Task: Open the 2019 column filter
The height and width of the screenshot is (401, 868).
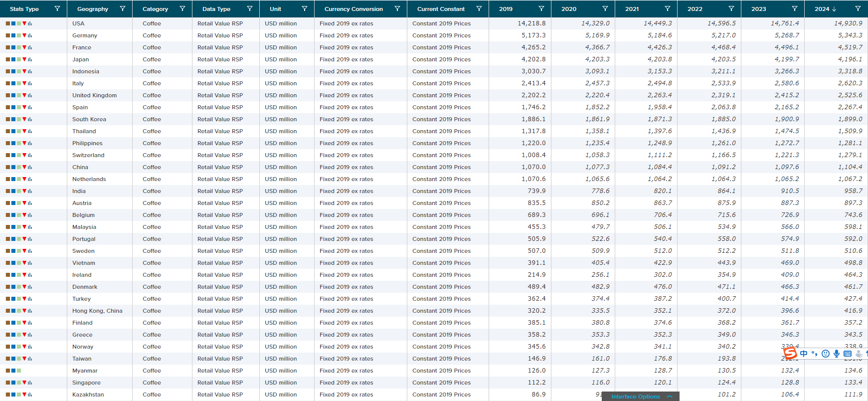Action: click(x=541, y=9)
